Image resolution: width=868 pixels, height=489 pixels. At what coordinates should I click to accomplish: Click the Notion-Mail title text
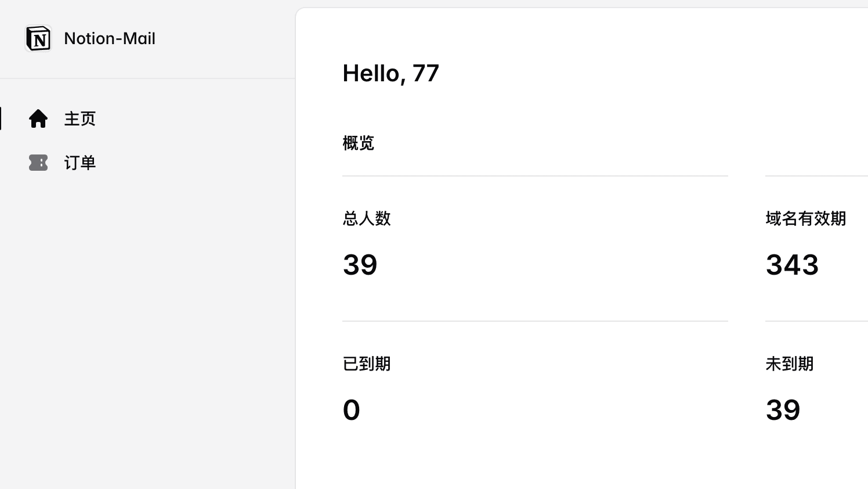tap(110, 38)
